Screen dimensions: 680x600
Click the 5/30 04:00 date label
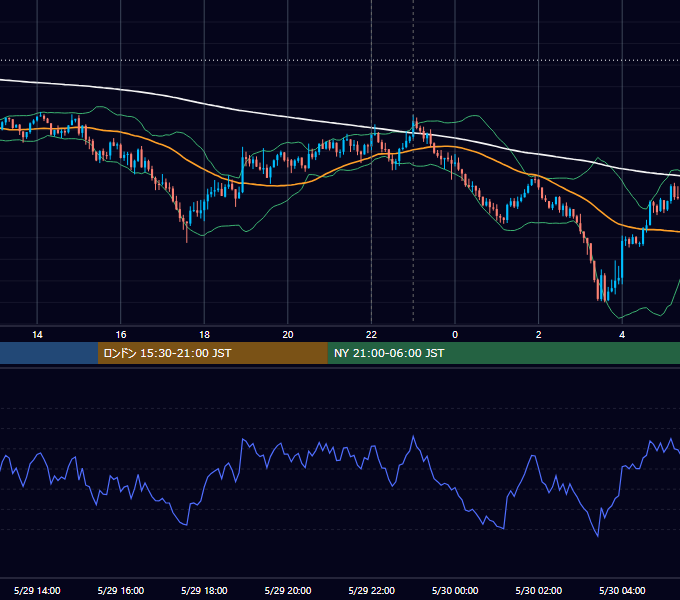pyautogui.click(x=622, y=590)
